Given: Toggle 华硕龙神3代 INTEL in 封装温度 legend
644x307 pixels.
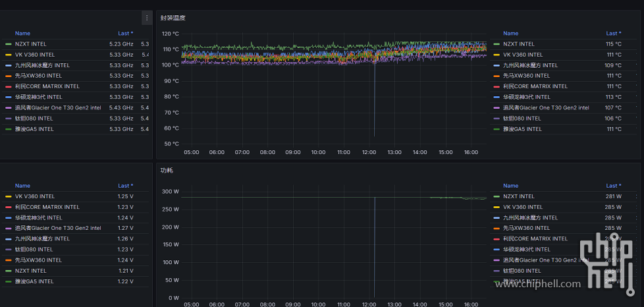Looking at the screenshot, I should pyautogui.click(x=527, y=97).
